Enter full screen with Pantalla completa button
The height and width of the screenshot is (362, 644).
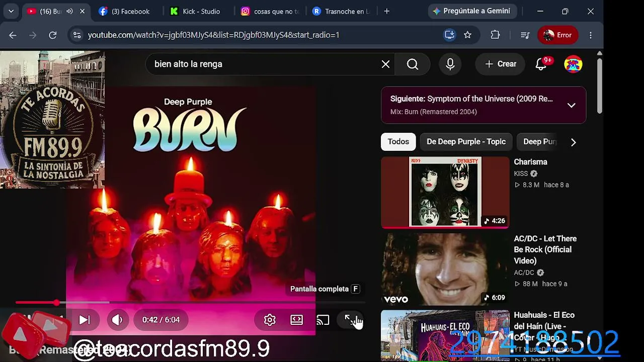click(x=349, y=320)
